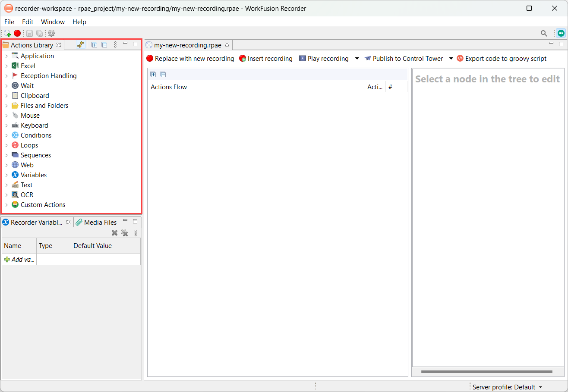Click the Default Value column header
Image resolution: width=568 pixels, height=392 pixels.
click(106, 246)
